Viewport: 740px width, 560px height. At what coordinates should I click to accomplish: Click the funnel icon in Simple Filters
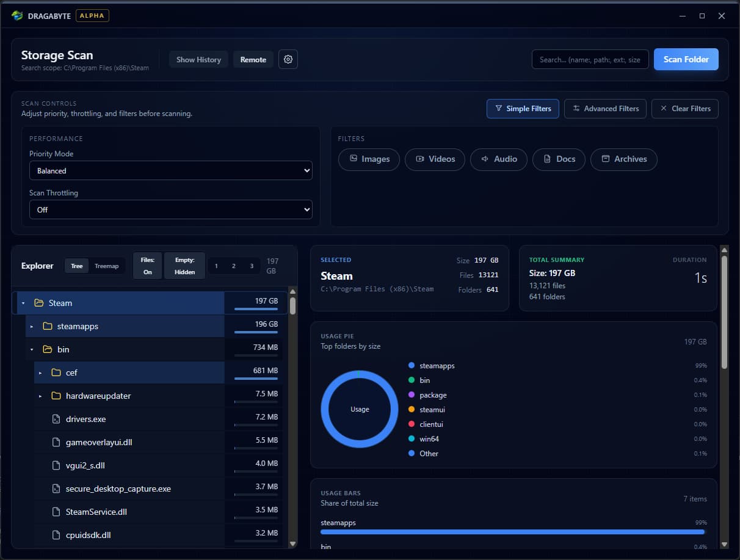(499, 109)
